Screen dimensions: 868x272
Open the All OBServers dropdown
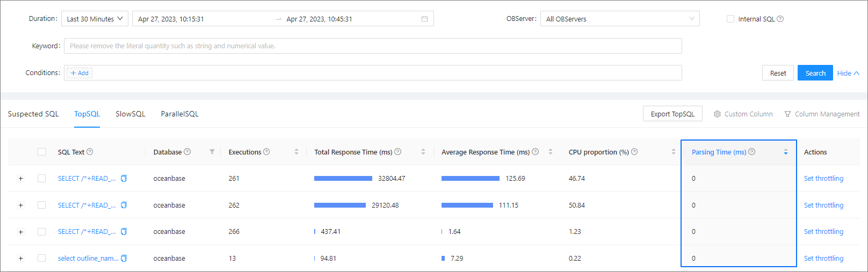[619, 19]
